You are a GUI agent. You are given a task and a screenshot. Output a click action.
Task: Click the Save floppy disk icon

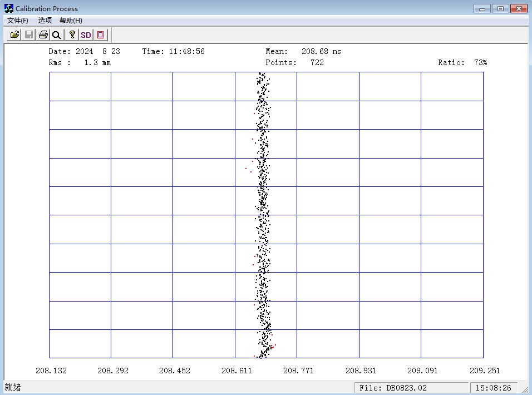pyautogui.click(x=29, y=34)
